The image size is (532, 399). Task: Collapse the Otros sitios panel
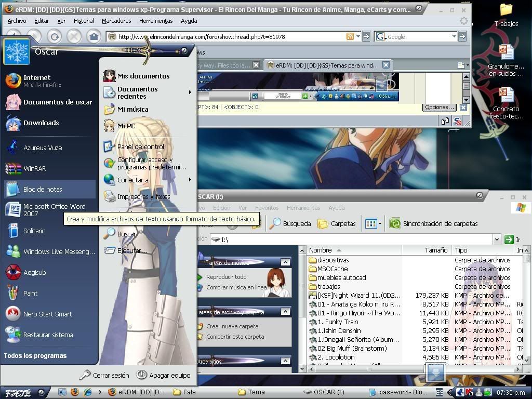pos(286,362)
